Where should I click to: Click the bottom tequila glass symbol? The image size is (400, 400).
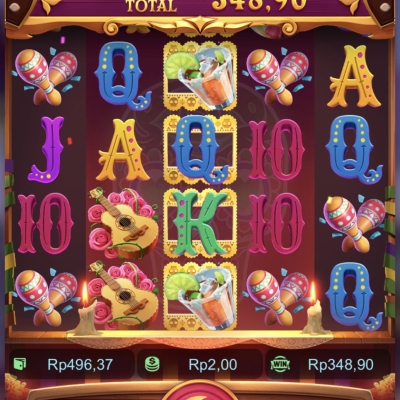click(x=200, y=297)
